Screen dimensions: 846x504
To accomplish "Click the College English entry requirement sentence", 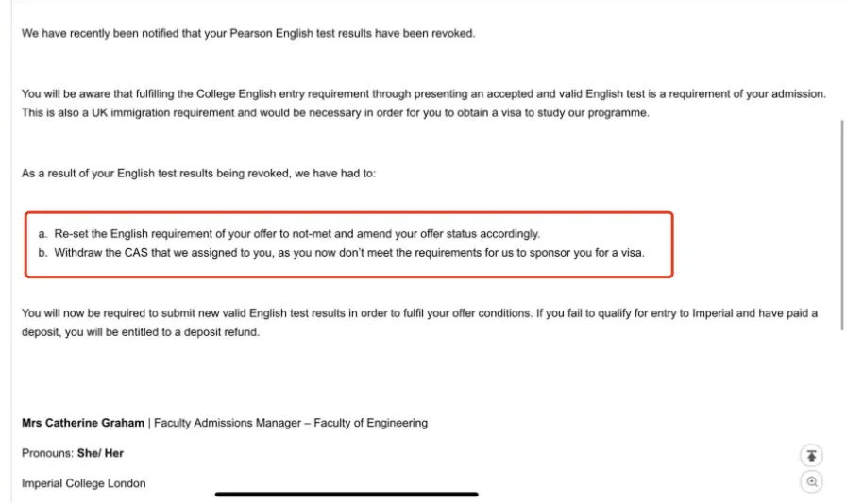I will pyautogui.click(x=423, y=94).
